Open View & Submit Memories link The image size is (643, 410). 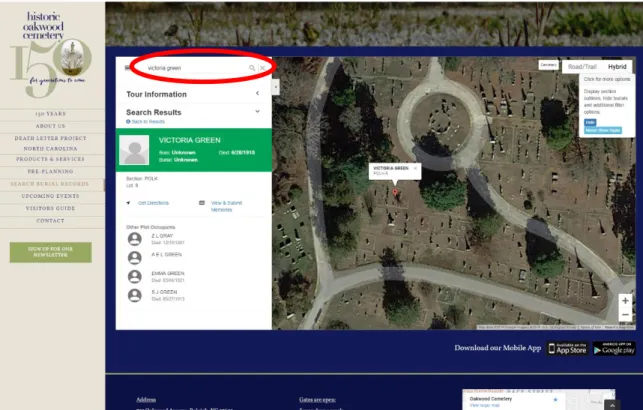point(226,206)
